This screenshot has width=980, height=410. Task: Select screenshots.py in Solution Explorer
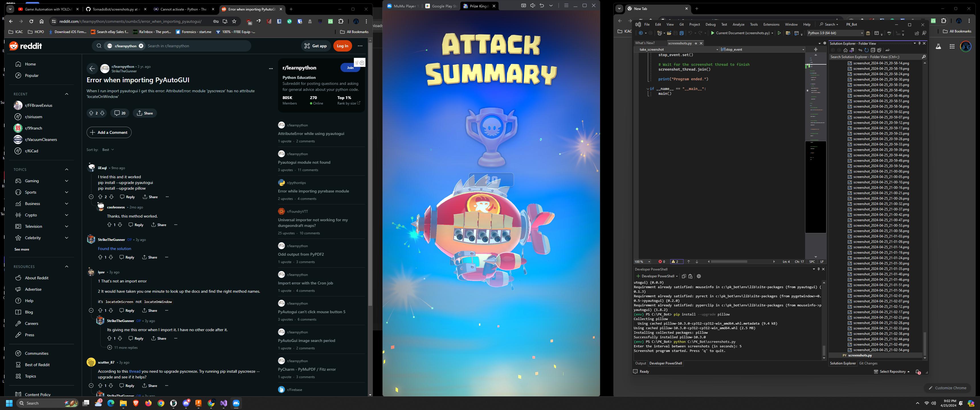[860, 355]
